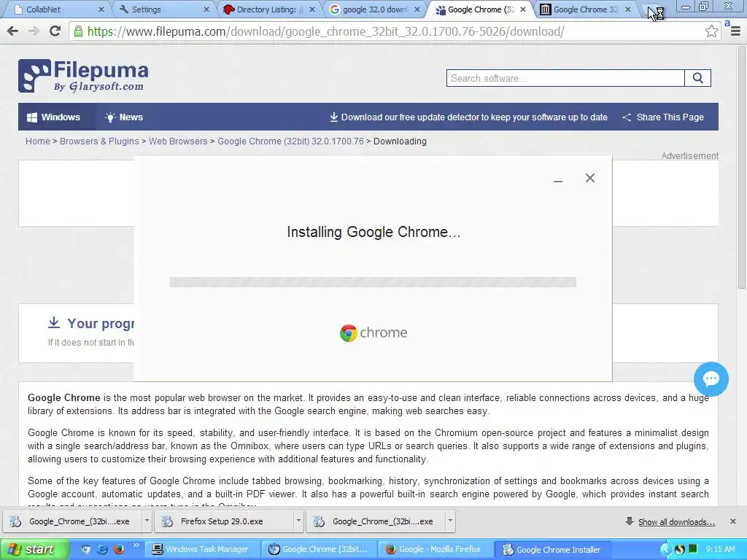Click the browser forward arrow
The width and height of the screenshot is (747, 560).
coord(34,31)
